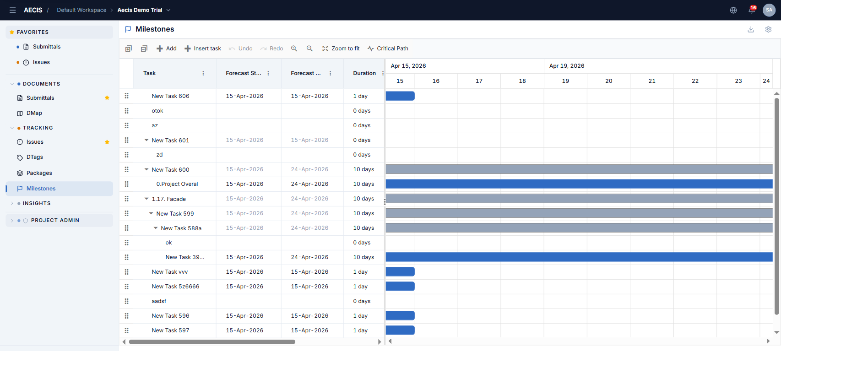
Task: Collapse New Task 601 subtasks
Action: 146,140
